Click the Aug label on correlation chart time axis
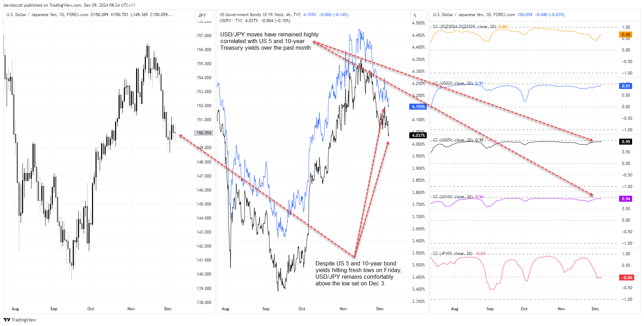This screenshot has width=644, height=326. click(x=455, y=309)
